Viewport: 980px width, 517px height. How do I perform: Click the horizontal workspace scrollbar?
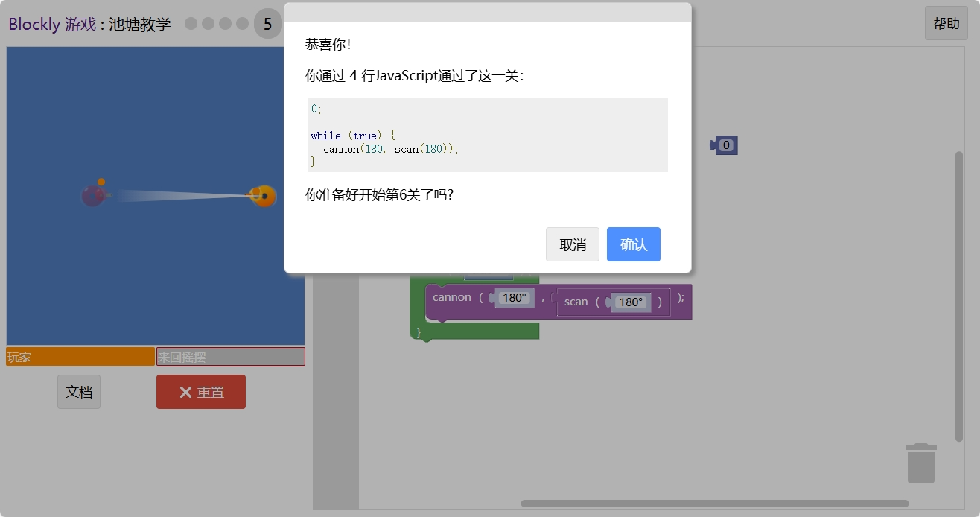click(715, 504)
